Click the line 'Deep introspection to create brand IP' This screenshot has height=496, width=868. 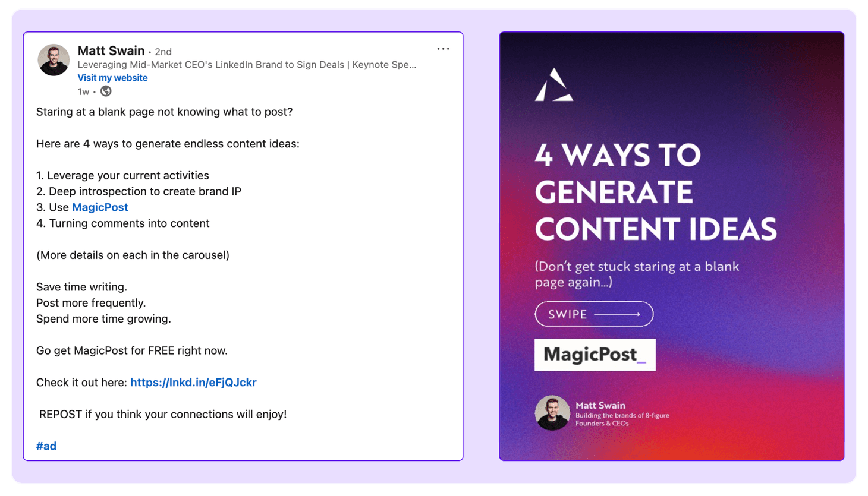pos(139,192)
